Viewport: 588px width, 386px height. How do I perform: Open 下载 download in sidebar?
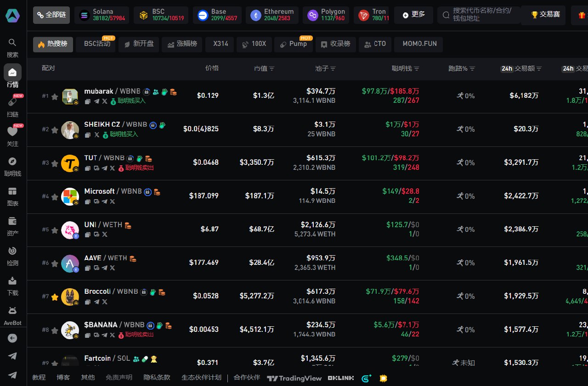pos(12,285)
